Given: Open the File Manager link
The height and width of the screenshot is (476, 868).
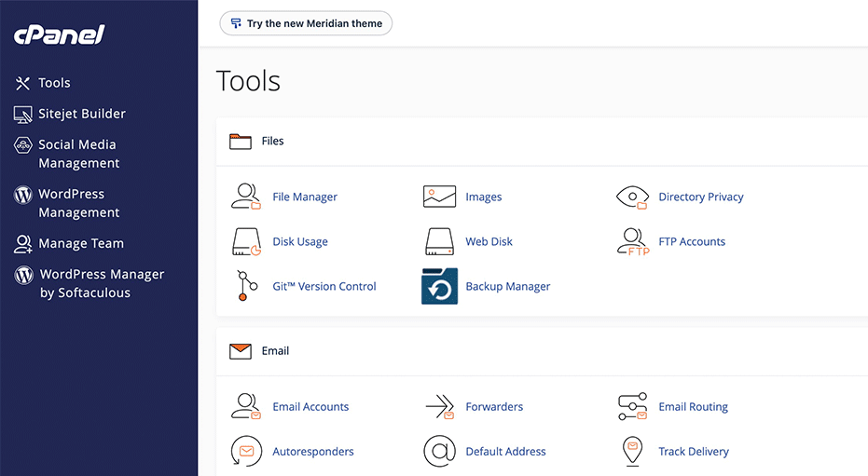Looking at the screenshot, I should (305, 197).
